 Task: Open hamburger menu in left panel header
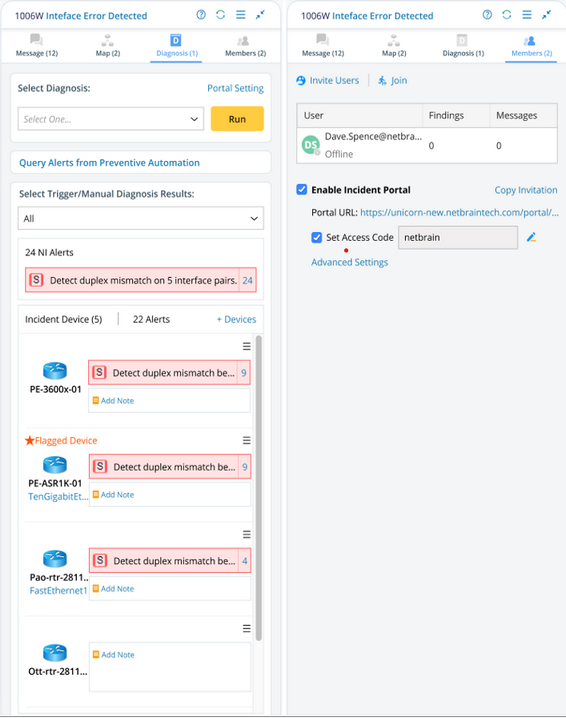240,15
